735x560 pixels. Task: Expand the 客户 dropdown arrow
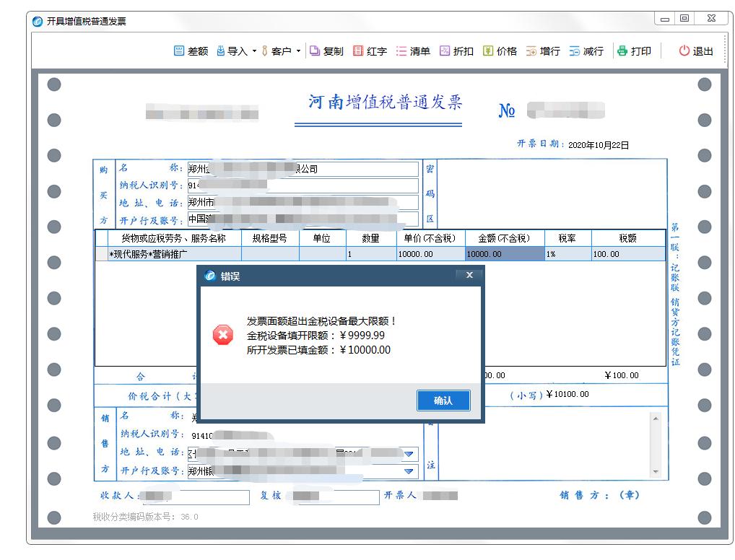(300, 51)
